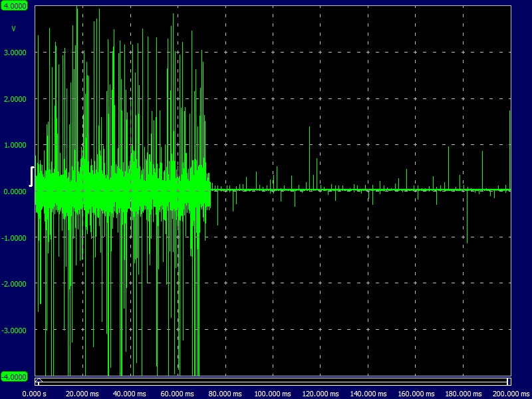
Task: Click the 40.000 ms time label
Action: coord(130,394)
